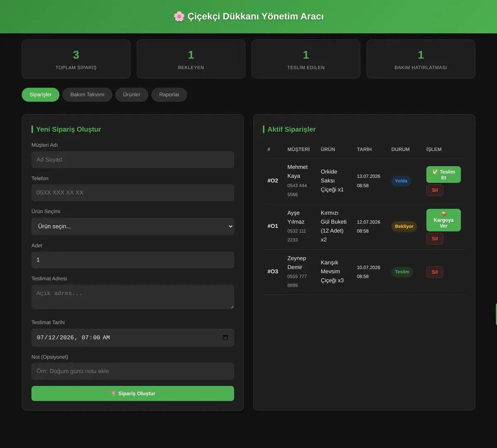This screenshot has height=448, width=497.
Task: Open the calendar picker in Teslimat Tarihi
Action: [x=225, y=337]
